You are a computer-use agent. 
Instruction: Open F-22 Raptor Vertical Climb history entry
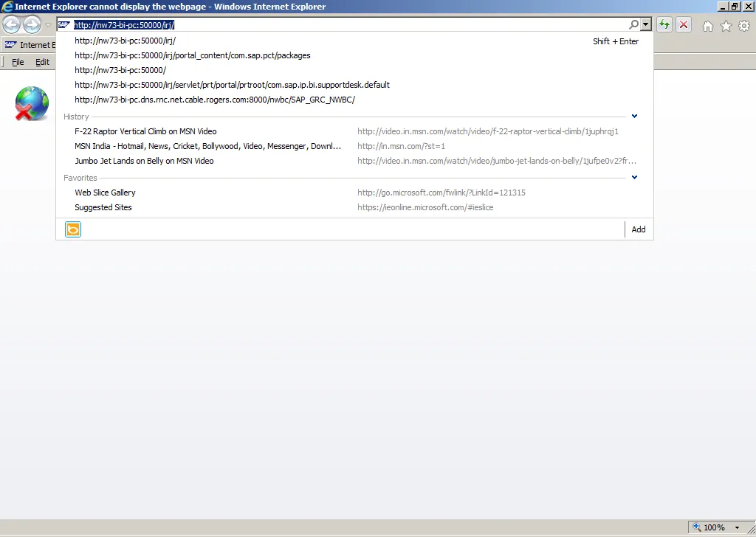[355, 131]
